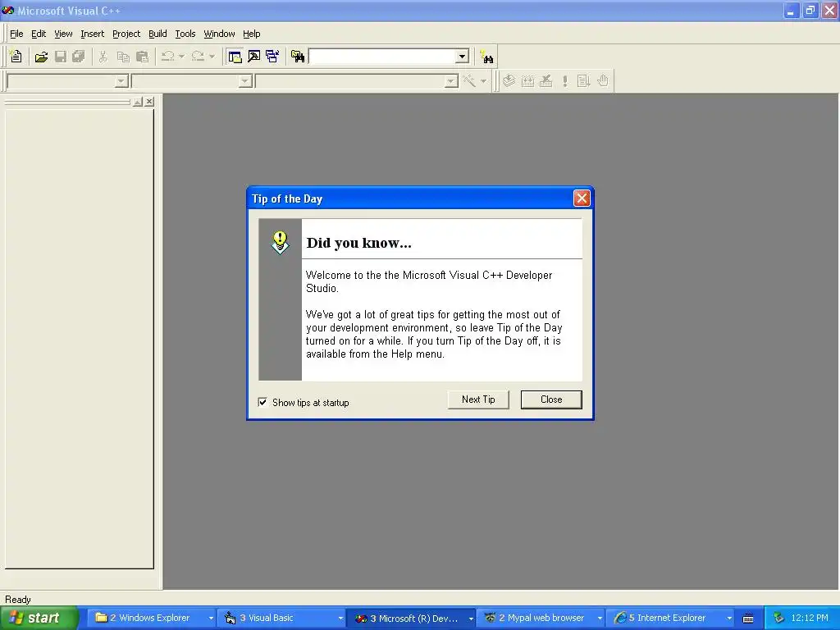
Task: Click the Copy icon in toolbar
Action: point(123,57)
